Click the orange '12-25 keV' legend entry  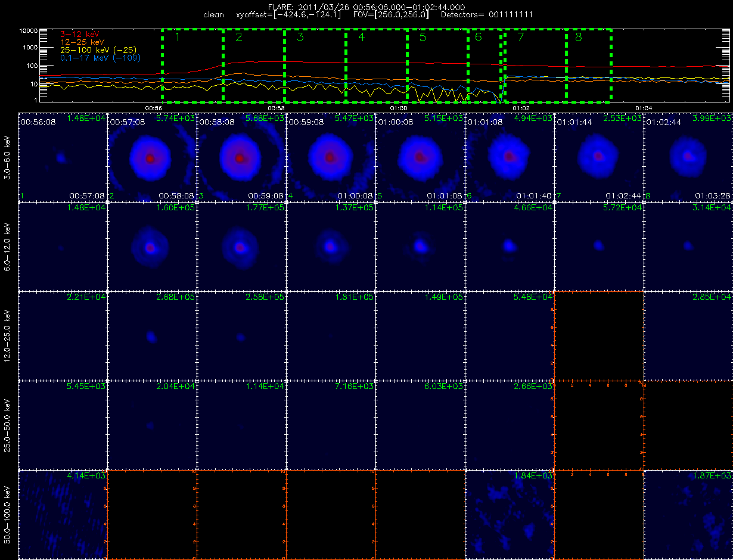pyautogui.click(x=82, y=43)
